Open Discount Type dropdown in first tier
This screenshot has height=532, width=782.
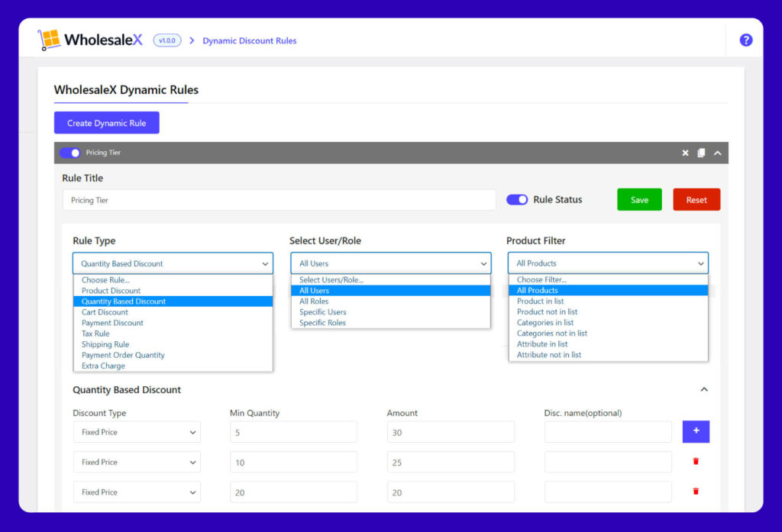click(x=137, y=432)
